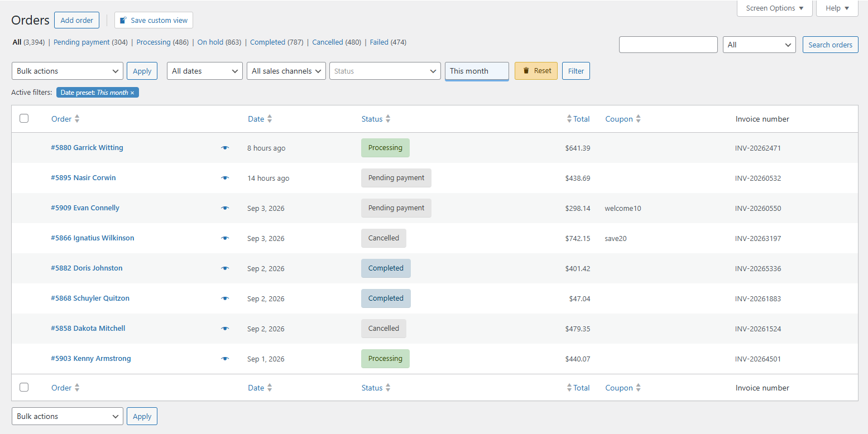Expand Screen Options panel
The height and width of the screenshot is (434, 868).
[x=775, y=8]
